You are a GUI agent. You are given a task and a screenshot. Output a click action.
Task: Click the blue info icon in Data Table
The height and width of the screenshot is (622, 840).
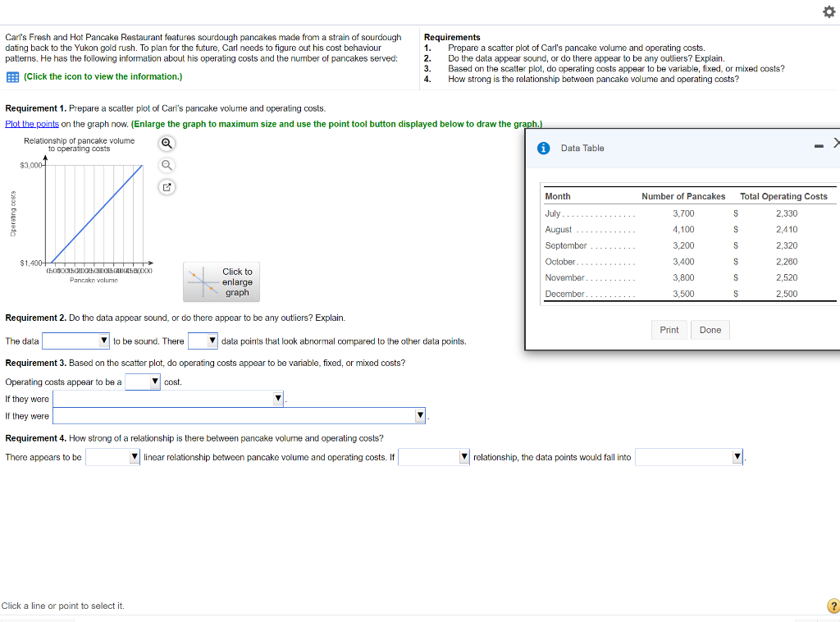point(543,148)
